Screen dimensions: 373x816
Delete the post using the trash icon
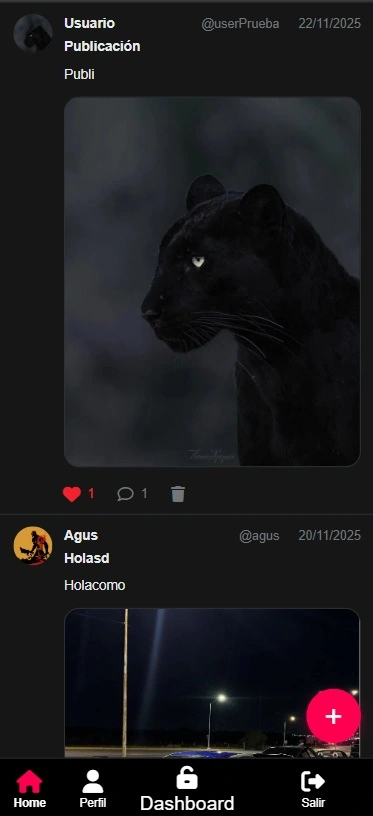point(178,494)
